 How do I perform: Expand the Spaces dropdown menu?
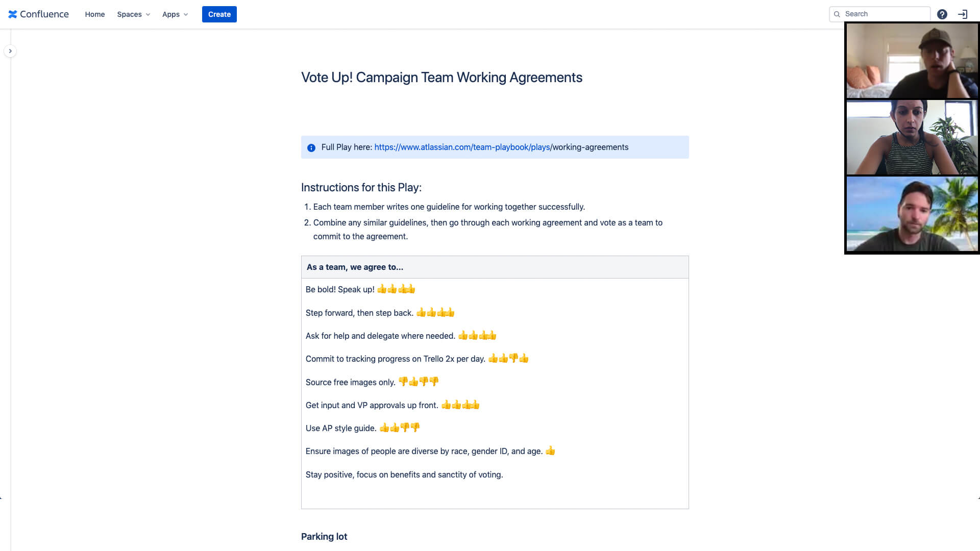click(x=133, y=14)
